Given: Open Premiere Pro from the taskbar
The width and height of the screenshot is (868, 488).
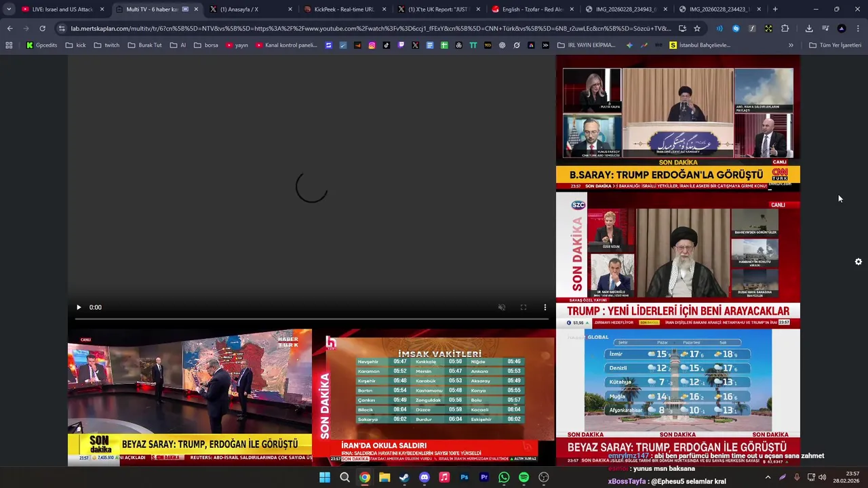Looking at the screenshot, I should [484, 478].
